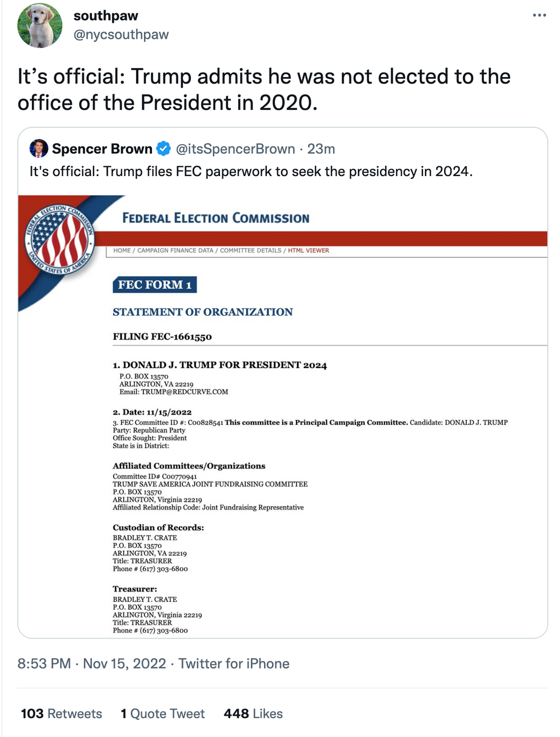This screenshot has height=737, width=560.
Task: Open the southpaw display name
Action: click(106, 16)
